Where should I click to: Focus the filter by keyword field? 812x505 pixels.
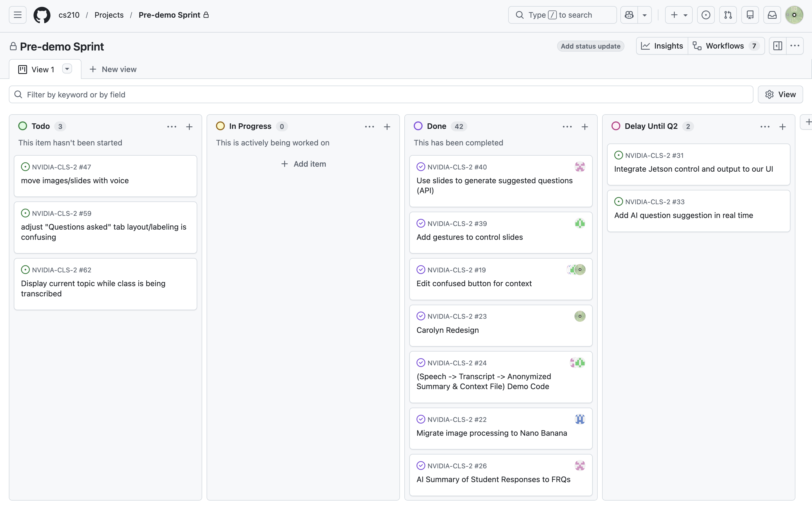381,95
